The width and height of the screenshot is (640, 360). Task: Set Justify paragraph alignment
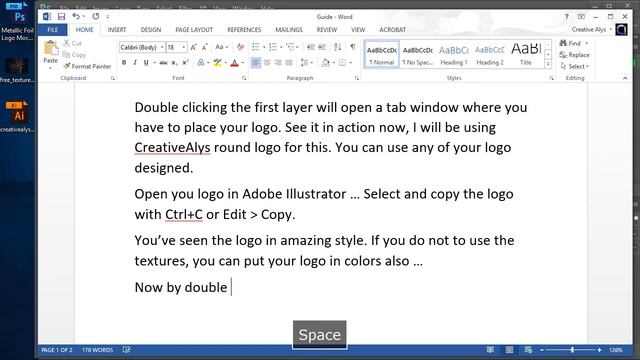[x=289, y=63]
